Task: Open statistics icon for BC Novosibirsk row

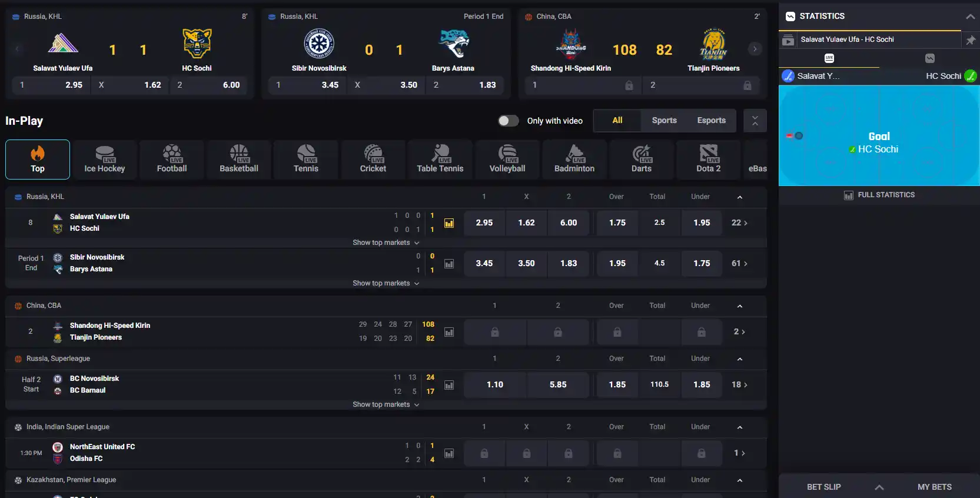Action: [x=449, y=385]
